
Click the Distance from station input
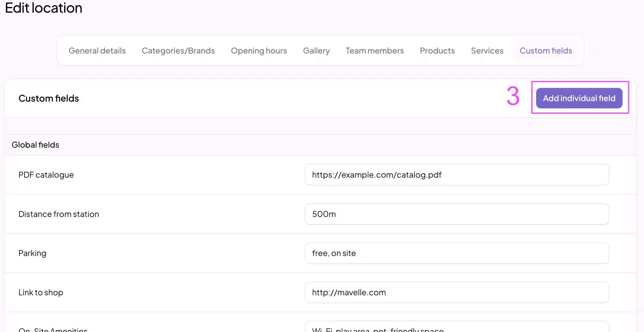[457, 214]
